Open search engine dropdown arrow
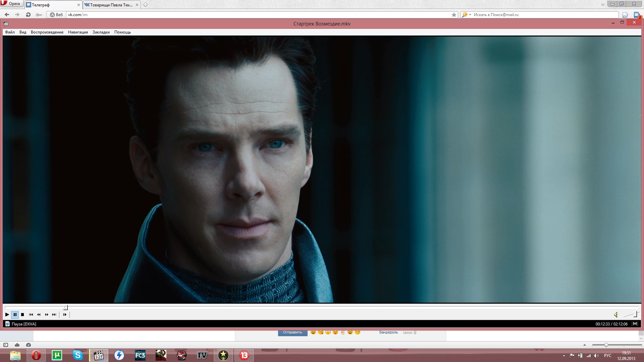This screenshot has height=362, width=644. coord(470,15)
